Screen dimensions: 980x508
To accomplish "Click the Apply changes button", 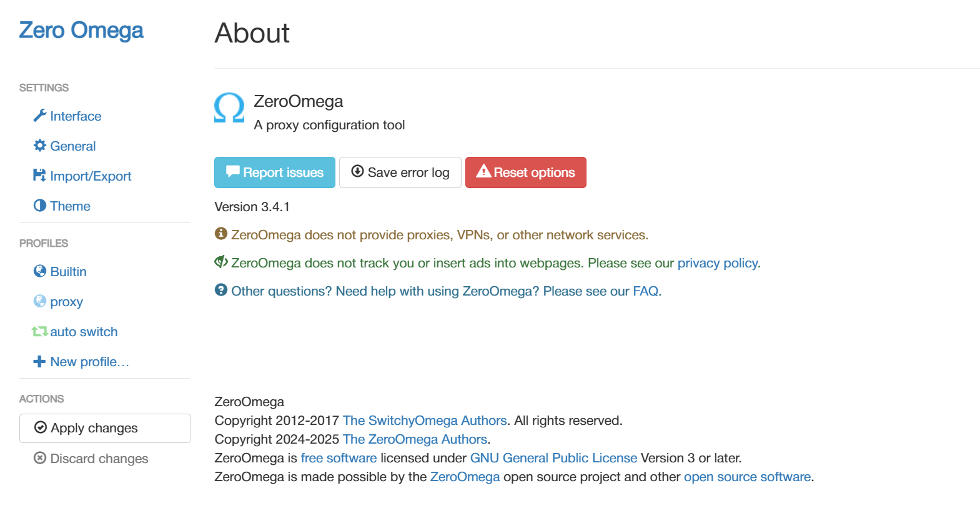I will [x=105, y=428].
